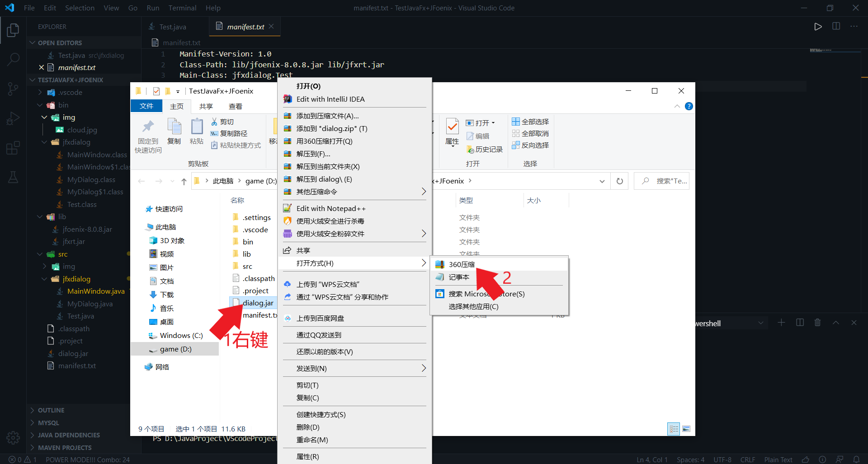This screenshot has width=868, height=464.
Task: Click Invert Selection in Explorer ribbon
Action: pyautogui.click(x=530, y=145)
